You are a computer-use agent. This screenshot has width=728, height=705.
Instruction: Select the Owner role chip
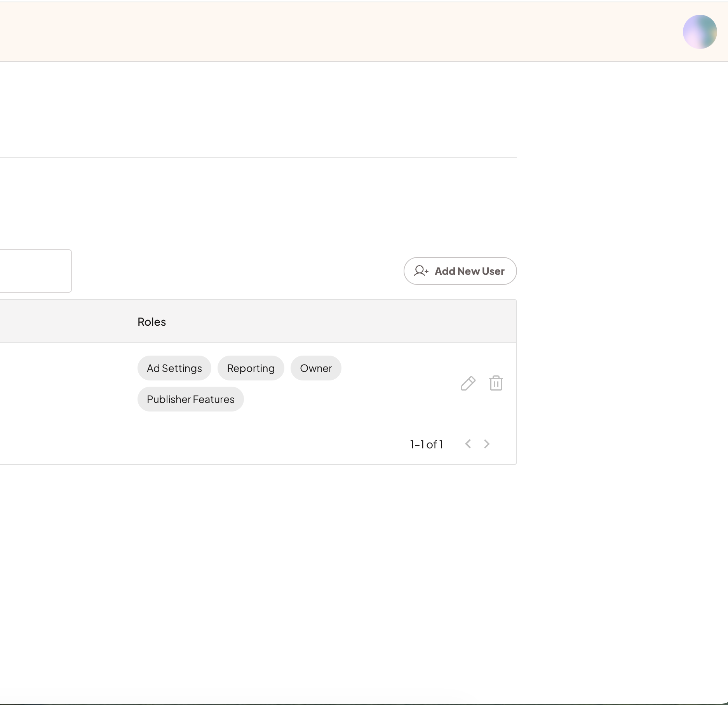(x=316, y=368)
